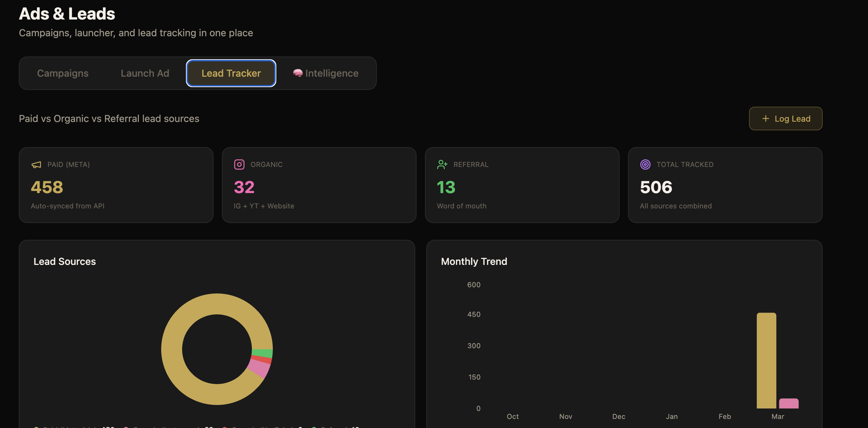The height and width of the screenshot is (428, 868).
Task: Click the 506 total tracked value
Action: tap(656, 187)
